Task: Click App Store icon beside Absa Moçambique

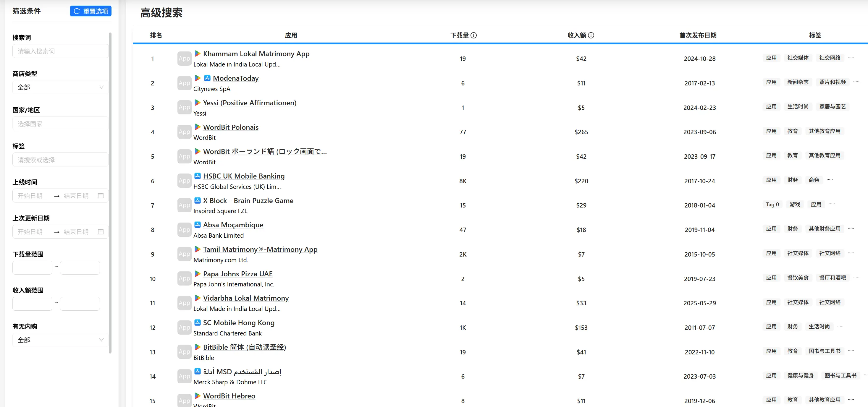Action: click(x=198, y=225)
